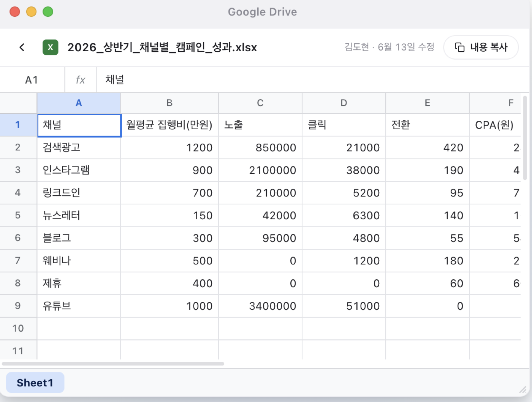This screenshot has height=402, width=532.
Task: Click the 38000 clicks cell
Action: point(344,170)
